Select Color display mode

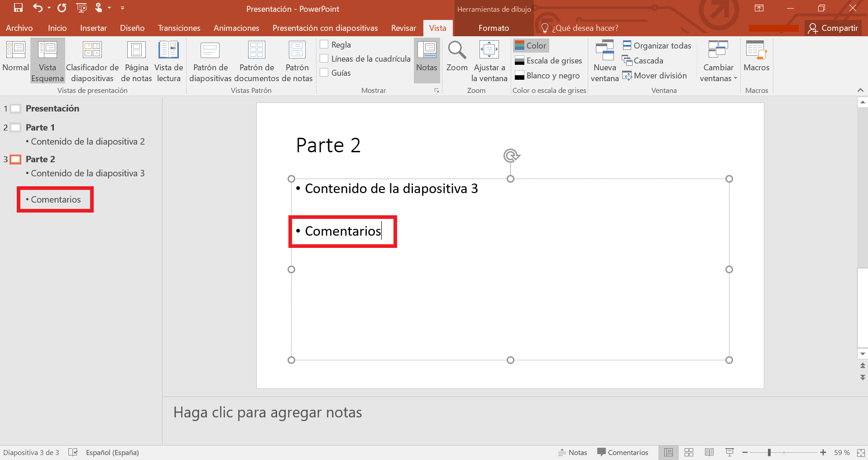531,46
